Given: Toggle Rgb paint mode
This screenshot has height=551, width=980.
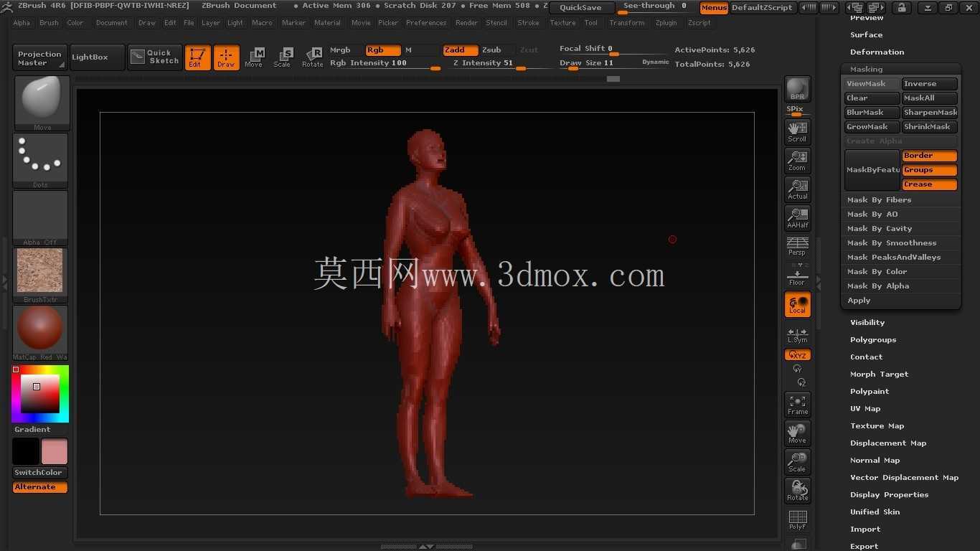Looking at the screenshot, I should click(383, 50).
